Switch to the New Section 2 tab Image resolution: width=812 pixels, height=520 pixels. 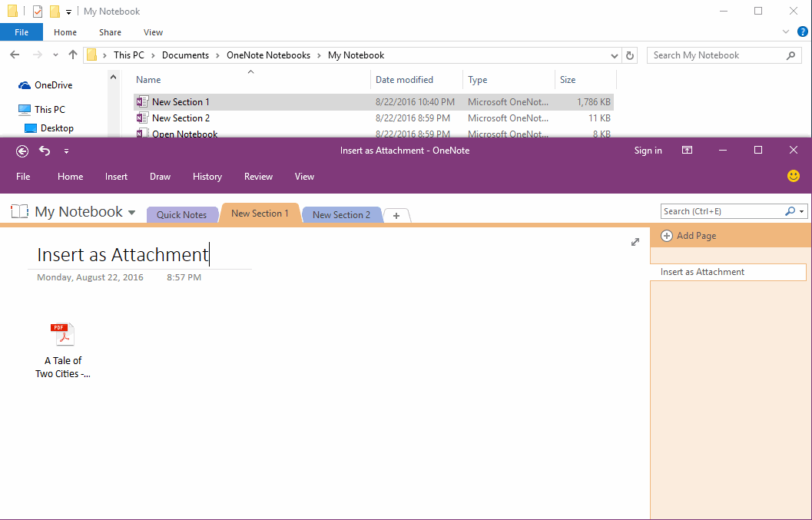tap(341, 215)
